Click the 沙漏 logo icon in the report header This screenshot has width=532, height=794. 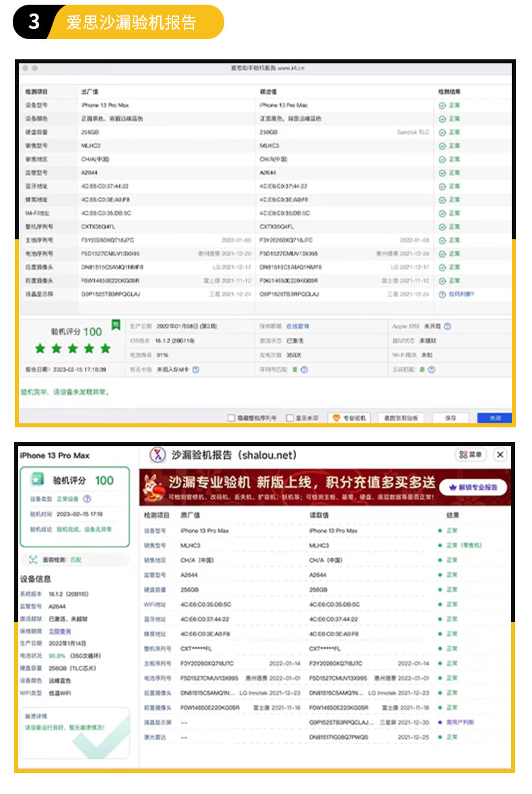point(158,455)
